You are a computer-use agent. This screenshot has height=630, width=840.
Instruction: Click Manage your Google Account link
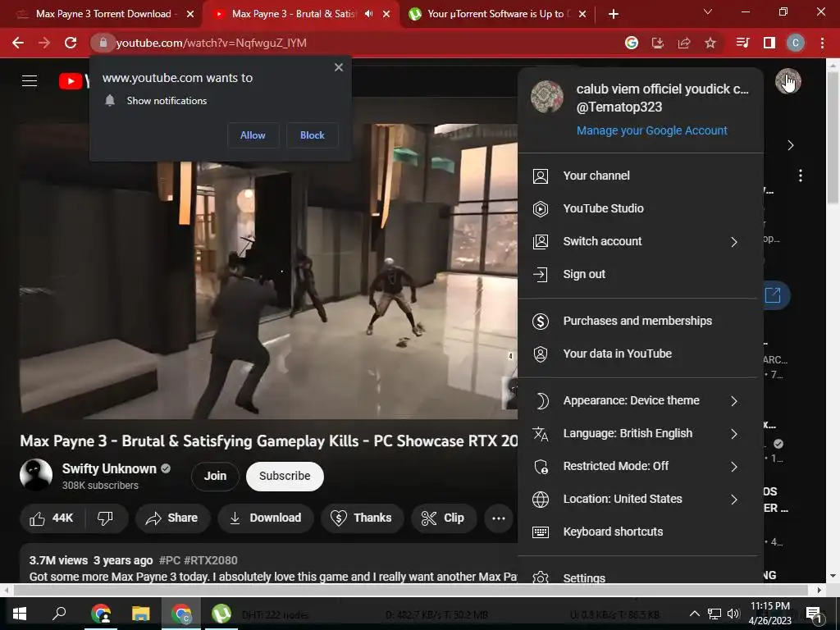pyautogui.click(x=652, y=130)
